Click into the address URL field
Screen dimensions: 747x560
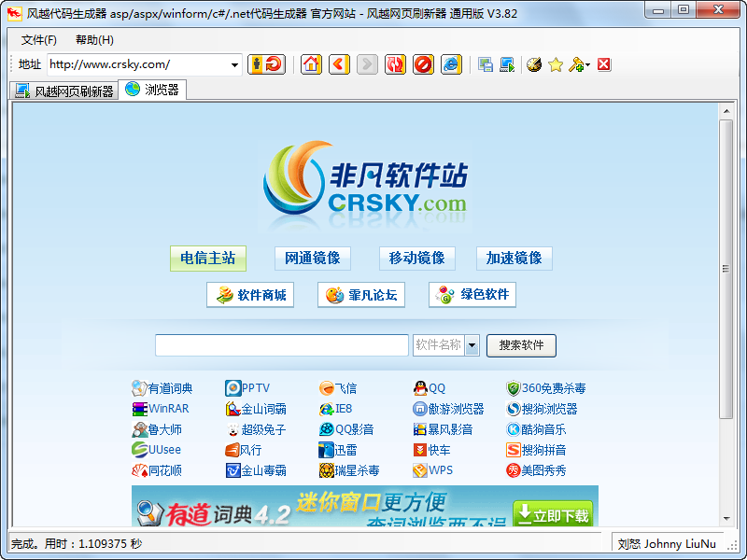coord(138,64)
